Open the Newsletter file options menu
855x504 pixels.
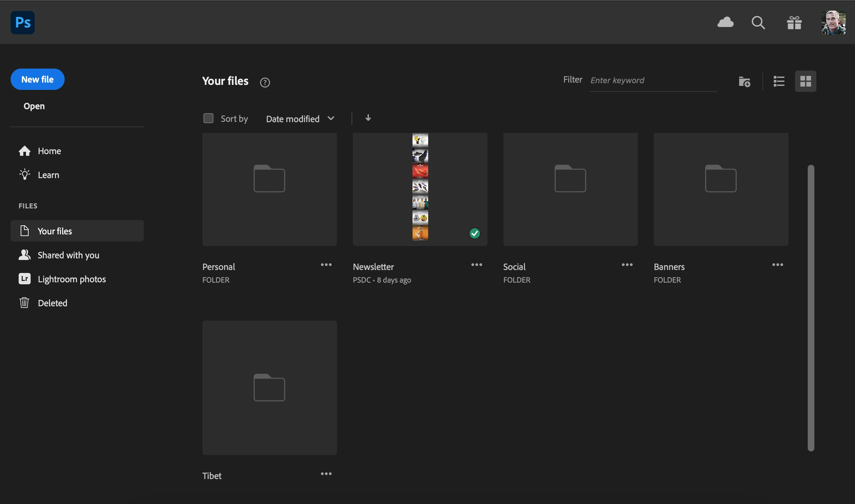click(476, 265)
